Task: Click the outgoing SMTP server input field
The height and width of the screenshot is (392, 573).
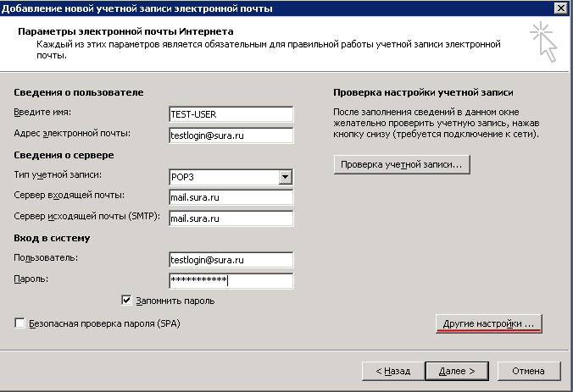Action: (x=231, y=218)
